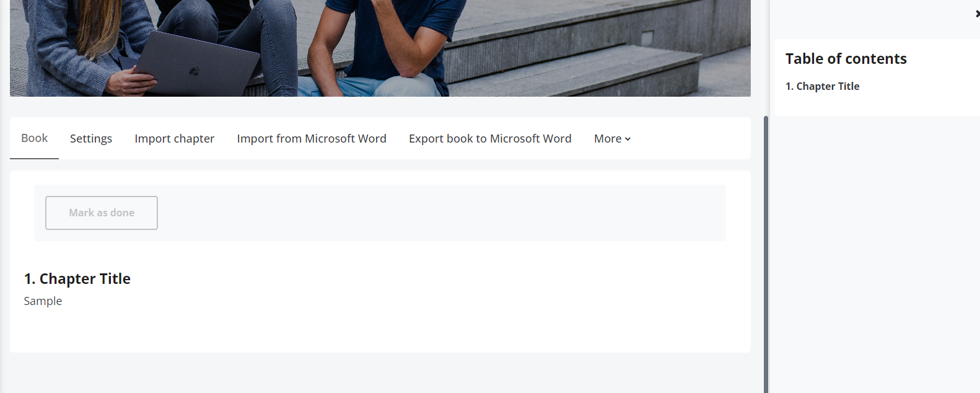This screenshot has width=980, height=393.
Task: Click the course header banner image
Action: coord(380,48)
